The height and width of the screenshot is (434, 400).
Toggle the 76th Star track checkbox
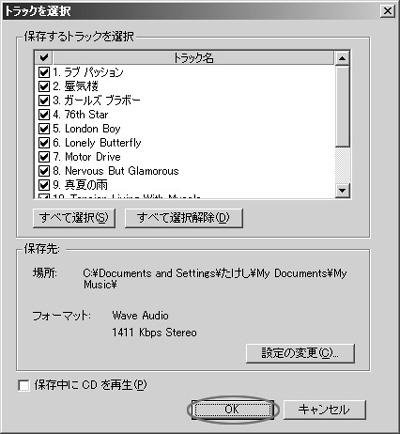coord(44,115)
